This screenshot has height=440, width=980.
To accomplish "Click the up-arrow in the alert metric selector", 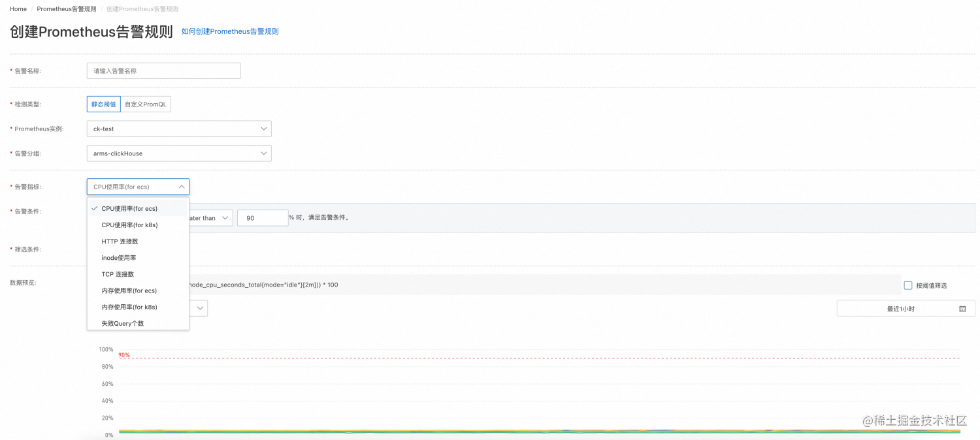I will click(182, 187).
